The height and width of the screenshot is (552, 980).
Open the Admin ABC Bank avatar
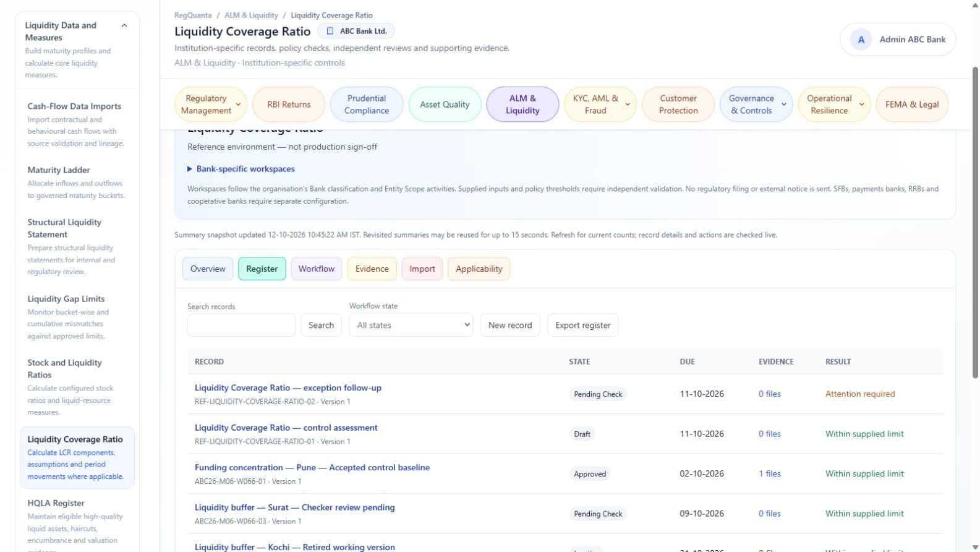pyautogui.click(x=861, y=40)
